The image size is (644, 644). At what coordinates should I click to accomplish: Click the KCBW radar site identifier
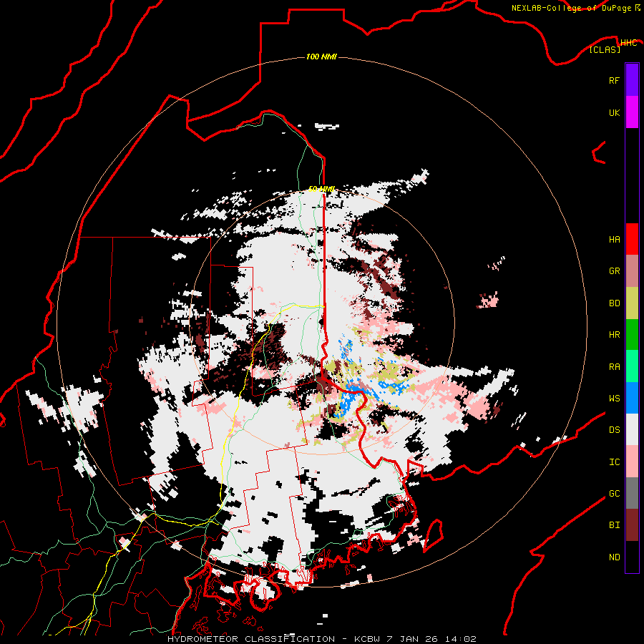click(x=367, y=639)
